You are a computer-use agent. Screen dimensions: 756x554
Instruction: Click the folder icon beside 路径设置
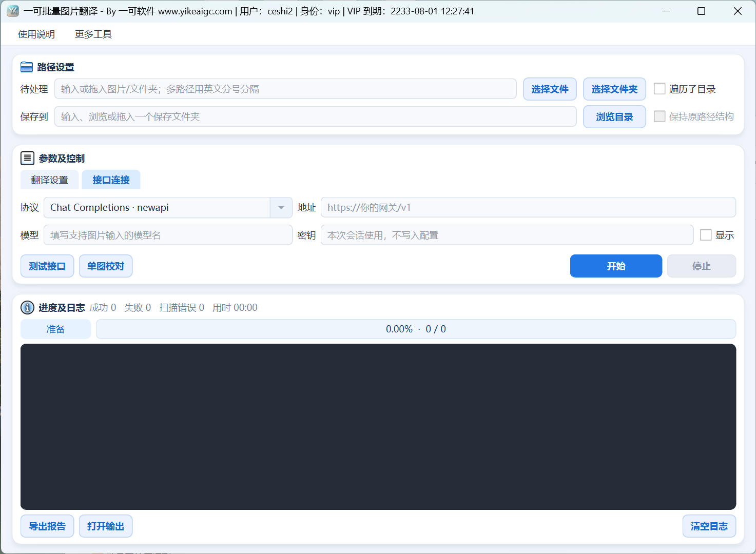27,67
